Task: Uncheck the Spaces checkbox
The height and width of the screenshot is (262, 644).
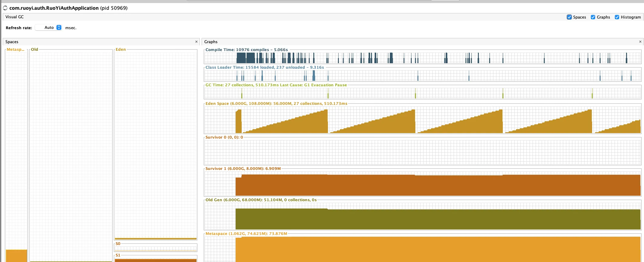Action: [569, 17]
